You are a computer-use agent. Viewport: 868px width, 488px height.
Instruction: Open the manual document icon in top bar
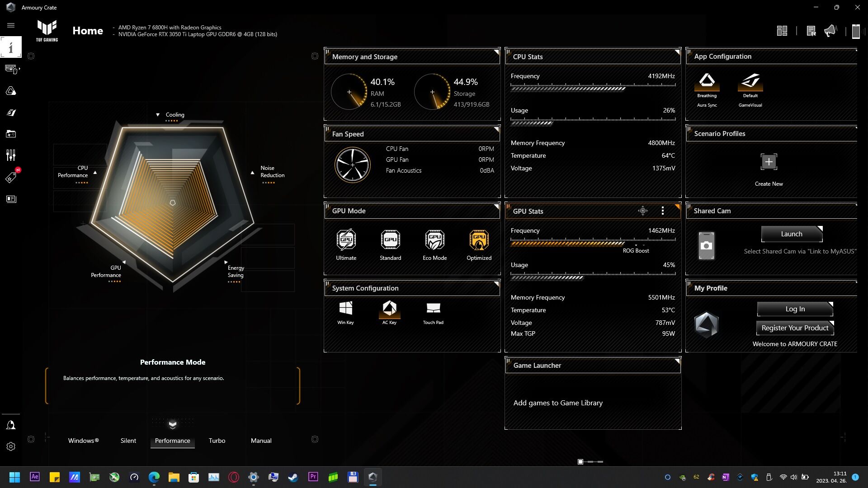click(811, 31)
